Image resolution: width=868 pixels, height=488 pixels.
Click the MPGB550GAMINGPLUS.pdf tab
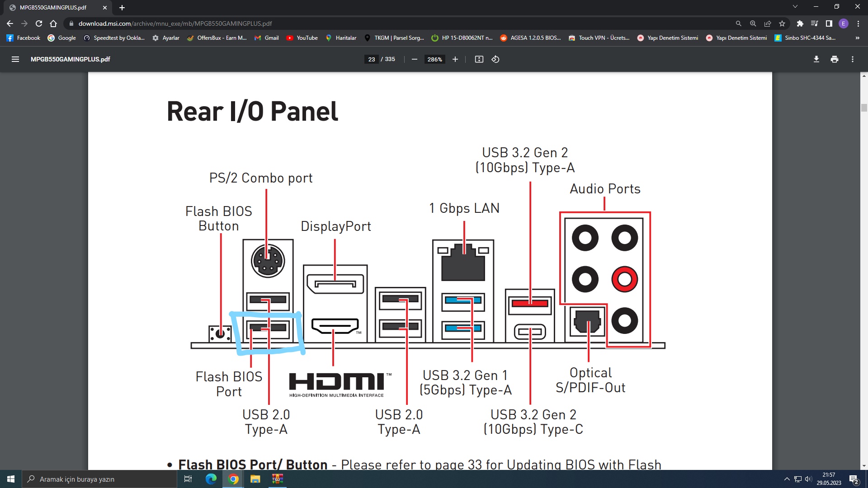coord(53,7)
